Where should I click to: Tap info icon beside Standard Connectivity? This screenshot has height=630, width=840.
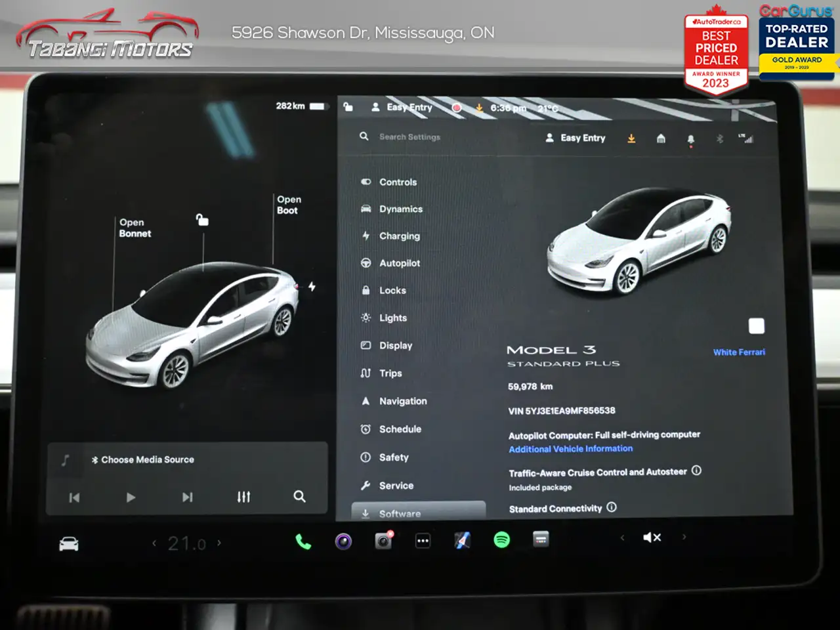pyautogui.click(x=611, y=507)
